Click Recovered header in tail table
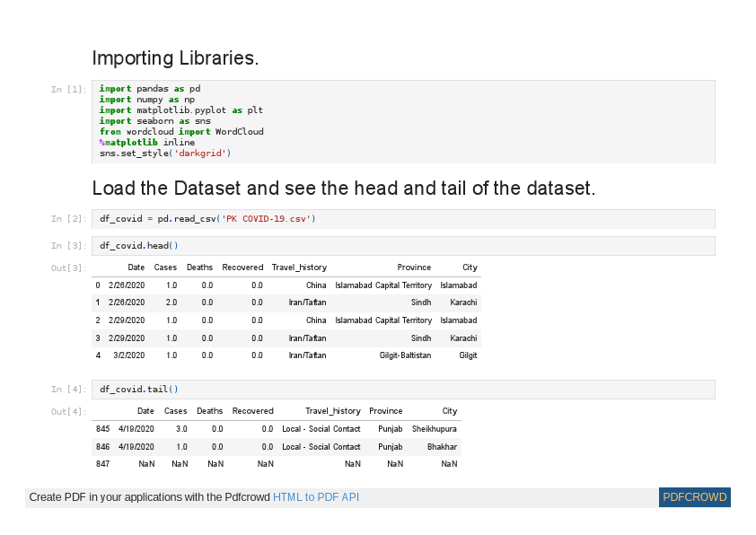The height and width of the screenshot is (535, 756). tap(252, 411)
